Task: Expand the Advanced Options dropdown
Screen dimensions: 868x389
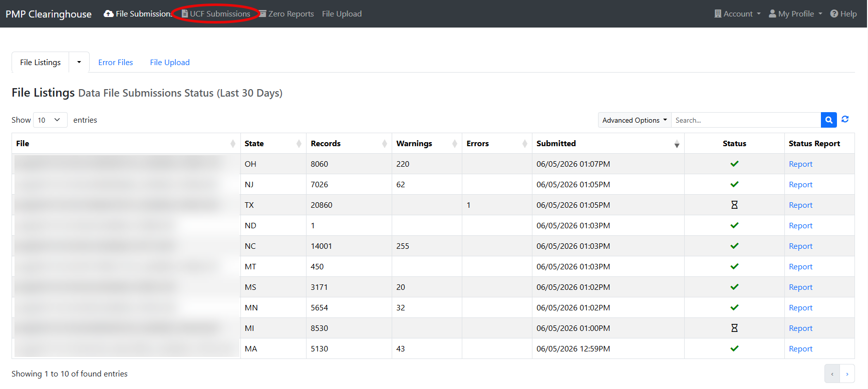Action: [x=635, y=120]
